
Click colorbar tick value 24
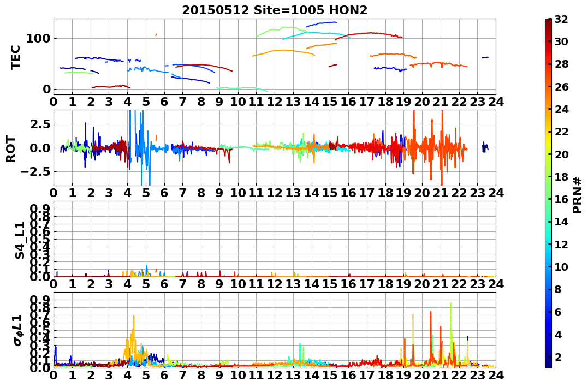coord(561,109)
